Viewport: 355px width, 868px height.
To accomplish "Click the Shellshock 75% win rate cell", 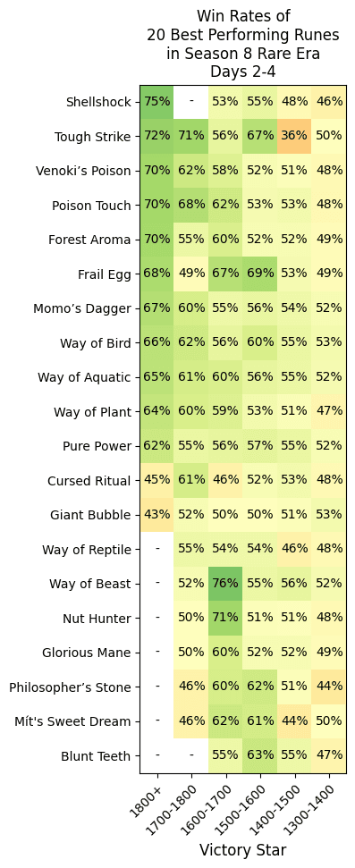I will (157, 102).
